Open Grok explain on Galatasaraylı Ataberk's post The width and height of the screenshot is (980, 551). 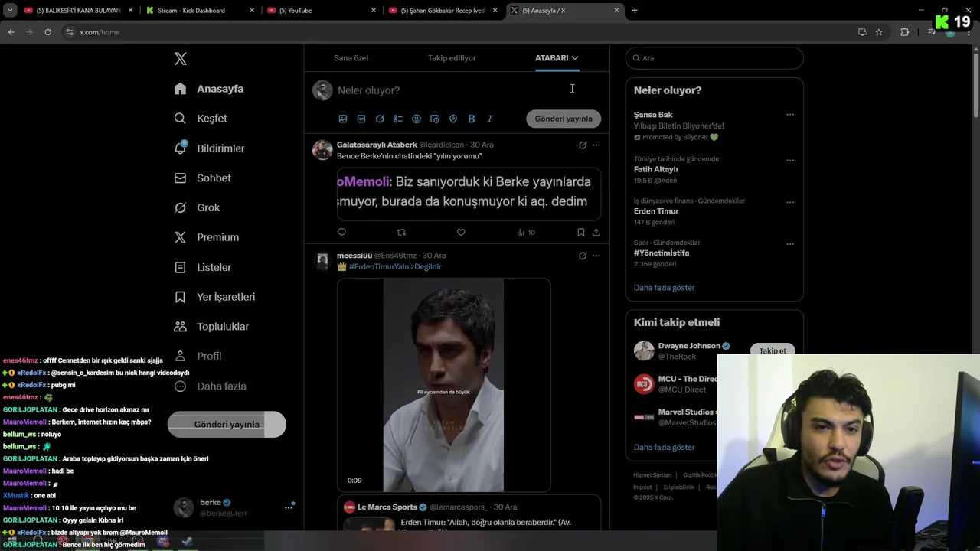coord(583,145)
